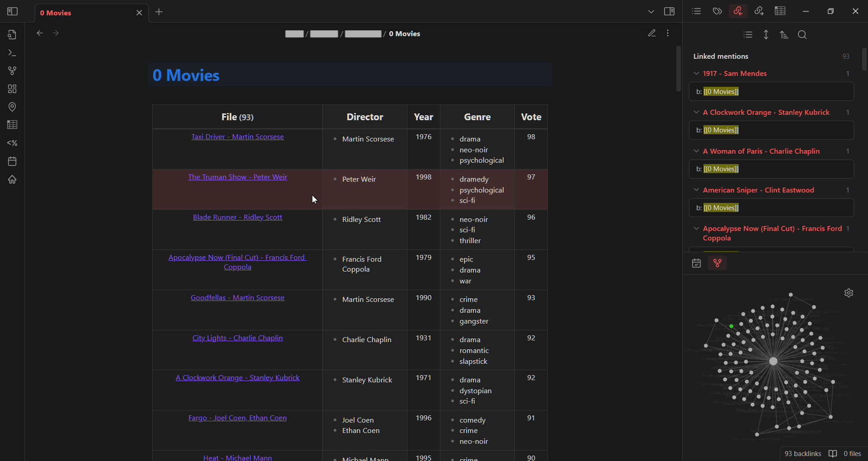Open a new tab with plus
Screen dimensions: 868x461
[x=159, y=12]
